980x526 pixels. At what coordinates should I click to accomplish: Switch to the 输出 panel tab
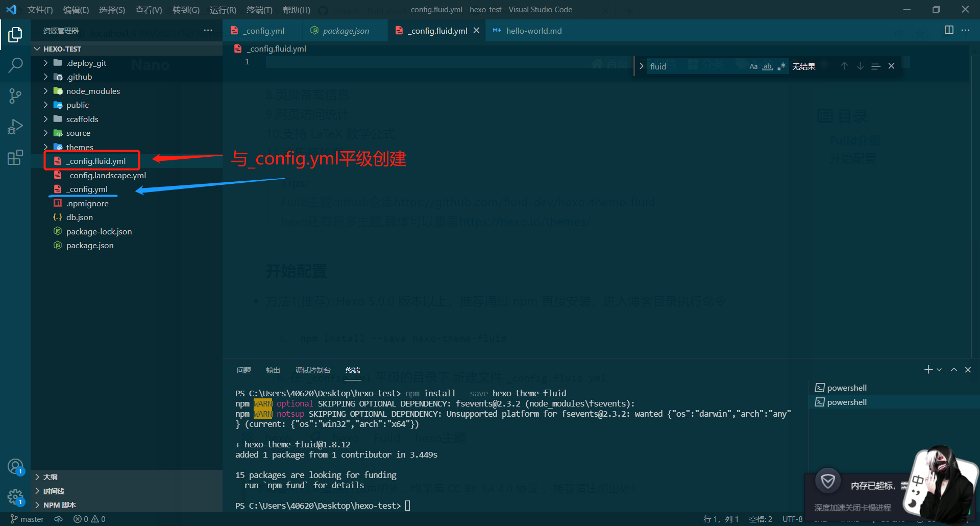tap(273, 370)
